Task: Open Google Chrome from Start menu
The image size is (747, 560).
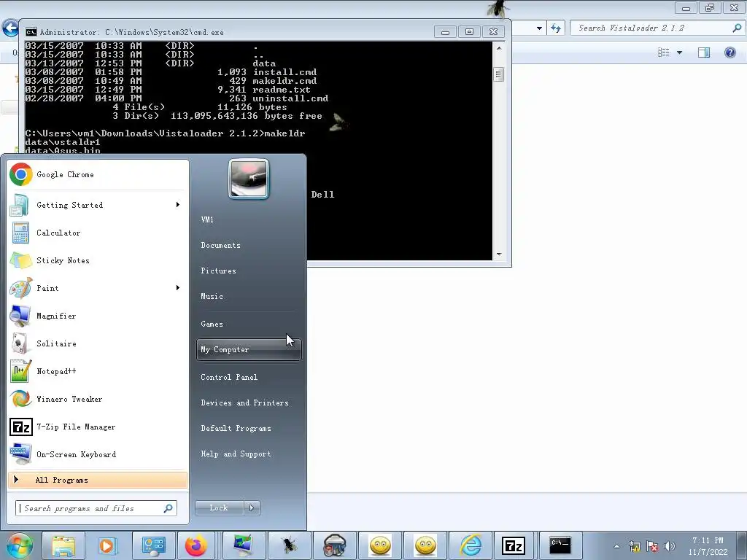Action: pyautogui.click(x=98, y=175)
